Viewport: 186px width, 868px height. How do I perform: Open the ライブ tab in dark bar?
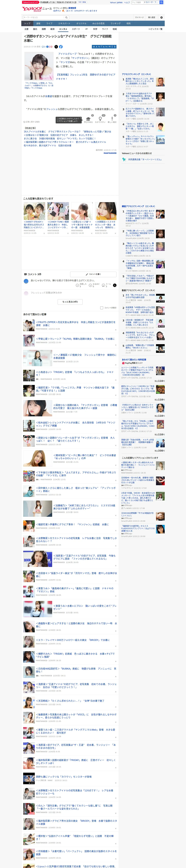49,23
